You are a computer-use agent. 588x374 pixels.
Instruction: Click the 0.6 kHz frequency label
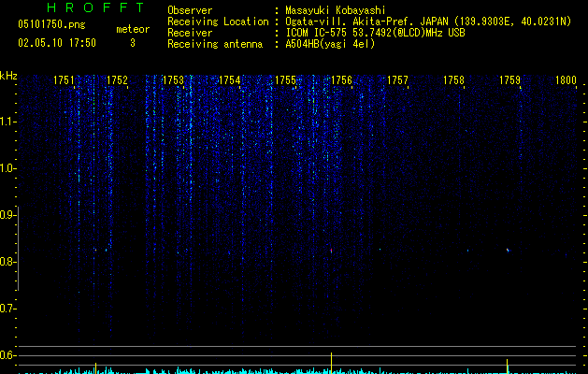tap(7, 355)
